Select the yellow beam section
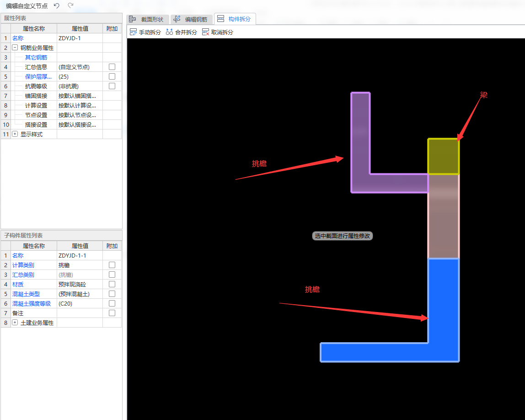 [443, 156]
